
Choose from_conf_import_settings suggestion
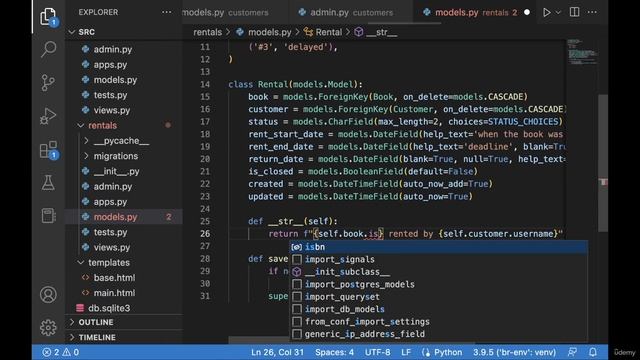pyautogui.click(x=438, y=322)
